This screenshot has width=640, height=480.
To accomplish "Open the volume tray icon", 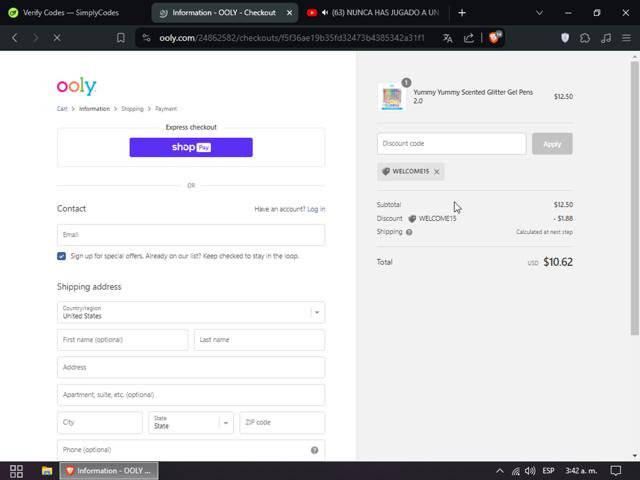I will tap(530, 471).
